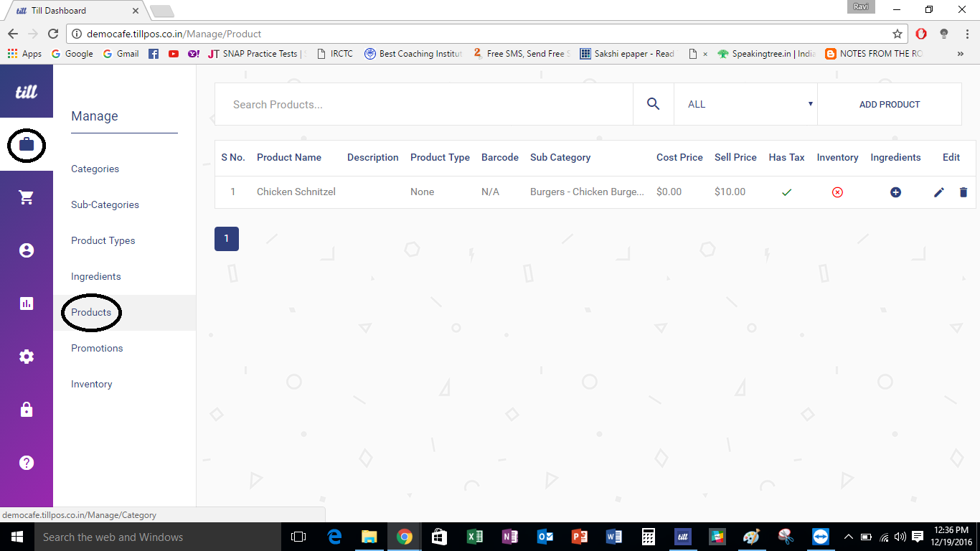The width and height of the screenshot is (980, 551).
Task: Open Excel from the taskbar
Action: coord(475,537)
